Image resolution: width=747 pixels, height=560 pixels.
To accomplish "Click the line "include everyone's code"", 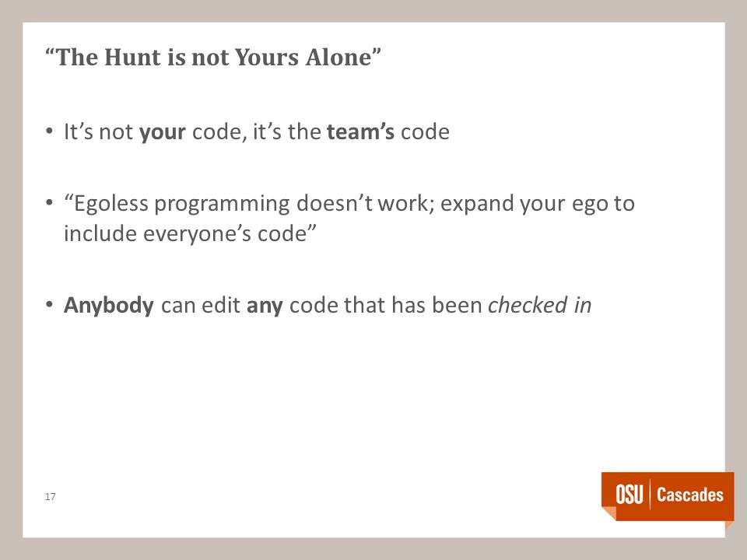I will point(190,233).
